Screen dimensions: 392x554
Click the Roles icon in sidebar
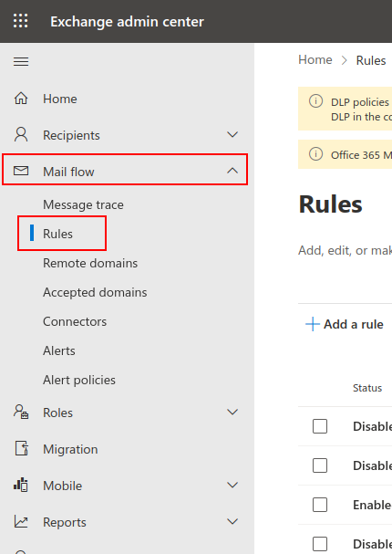(21, 412)
